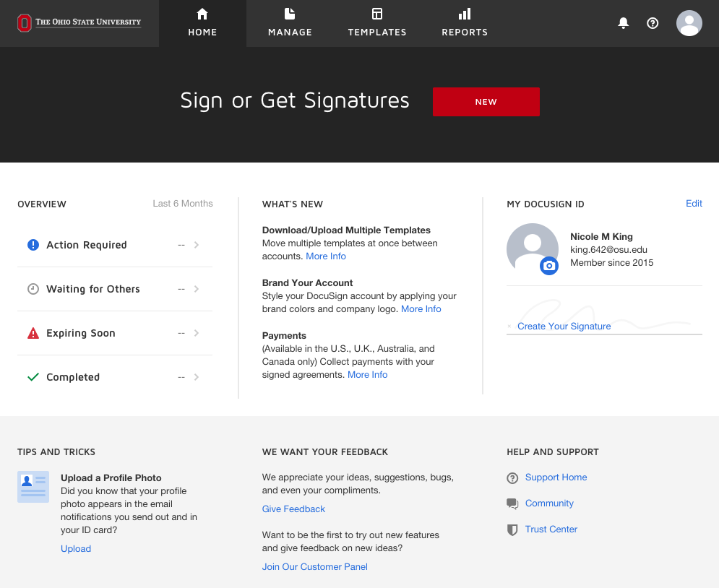Viewport: 719px width, 588px height.
Task: Click the Give Feedback link
Action: 293,509
